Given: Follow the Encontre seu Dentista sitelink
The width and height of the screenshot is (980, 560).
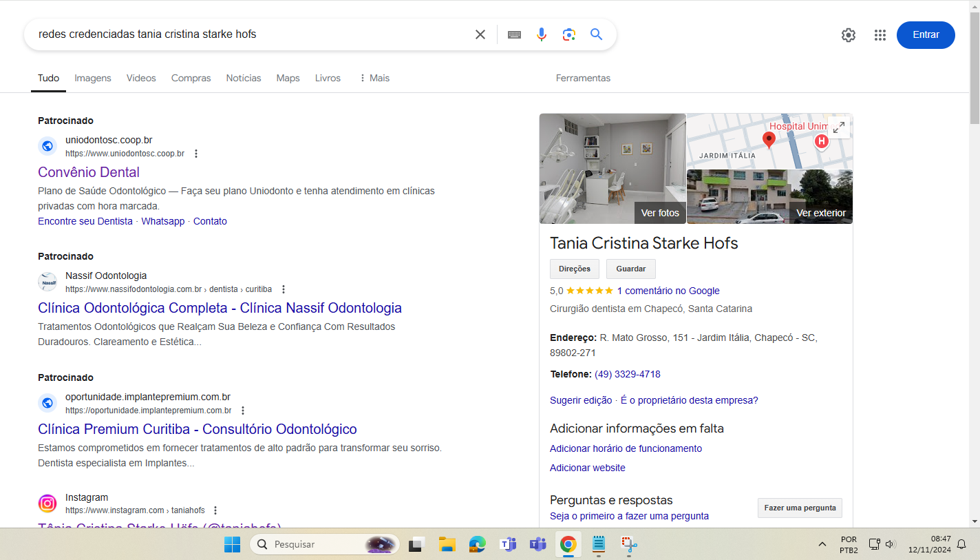Looking at the screenshot, I should tap(85, 221).
